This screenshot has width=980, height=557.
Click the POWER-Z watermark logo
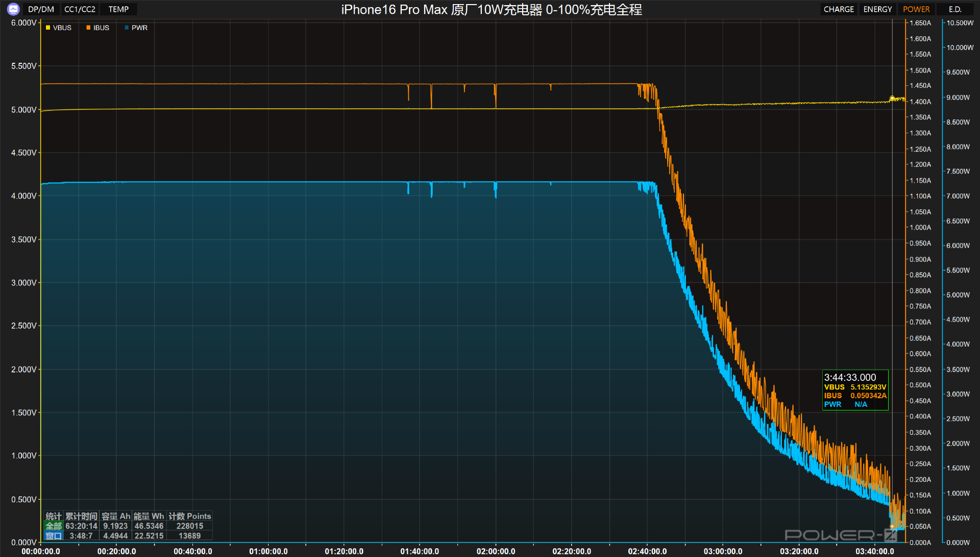pyautogui.click(x=840, y=535)
